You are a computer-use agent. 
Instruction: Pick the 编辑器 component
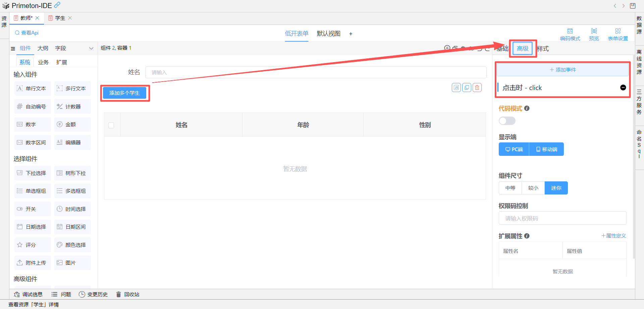point(72,142)
